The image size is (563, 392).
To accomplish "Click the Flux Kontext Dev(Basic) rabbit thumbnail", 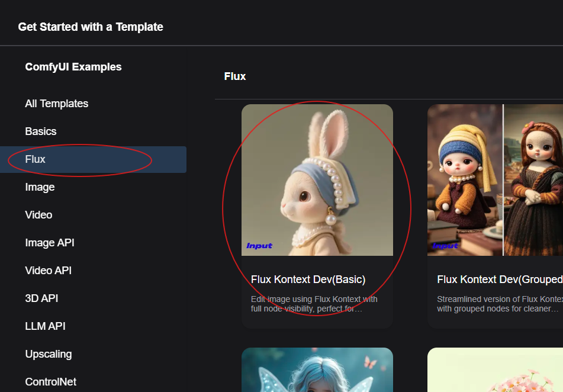I will click(x=317, y=180).
